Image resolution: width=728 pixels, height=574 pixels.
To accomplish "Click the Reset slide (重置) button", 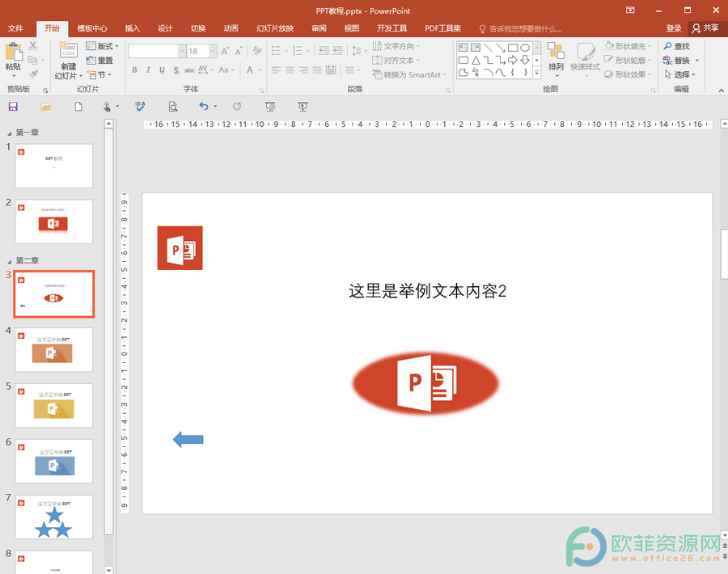I will click(99, 61).
